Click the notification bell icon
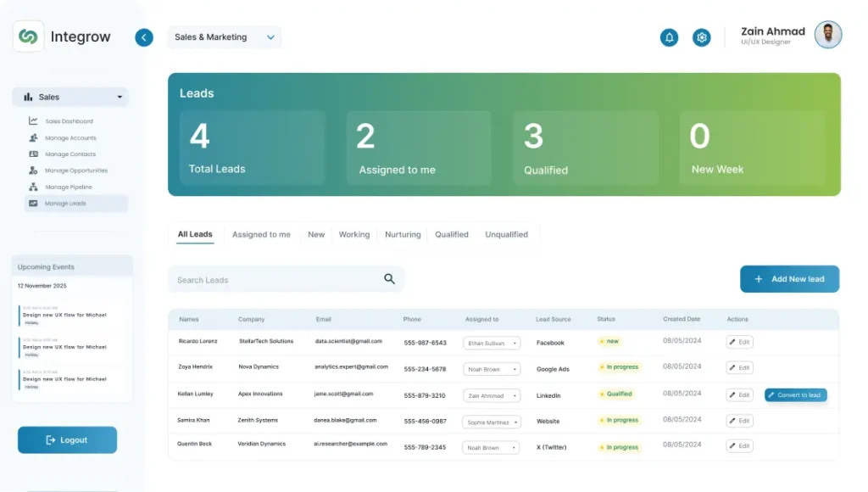Viewport: 868px width, 492px height. (x=670, y=37)
